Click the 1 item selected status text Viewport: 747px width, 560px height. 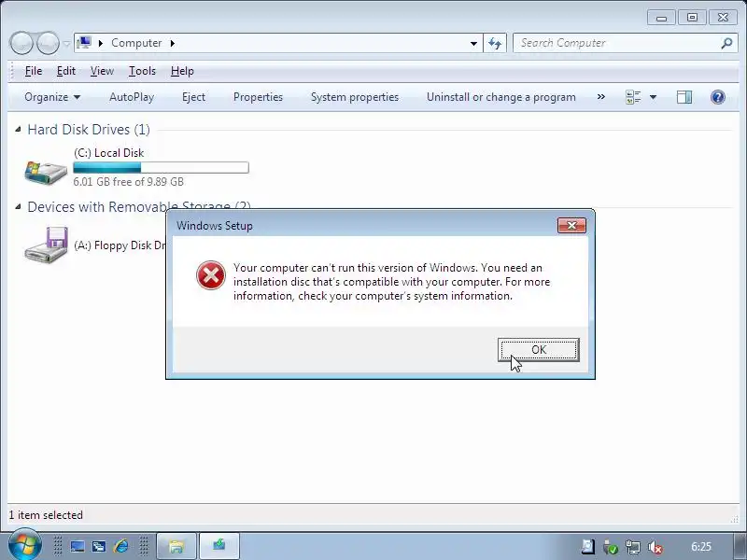[x=46, y=515]
